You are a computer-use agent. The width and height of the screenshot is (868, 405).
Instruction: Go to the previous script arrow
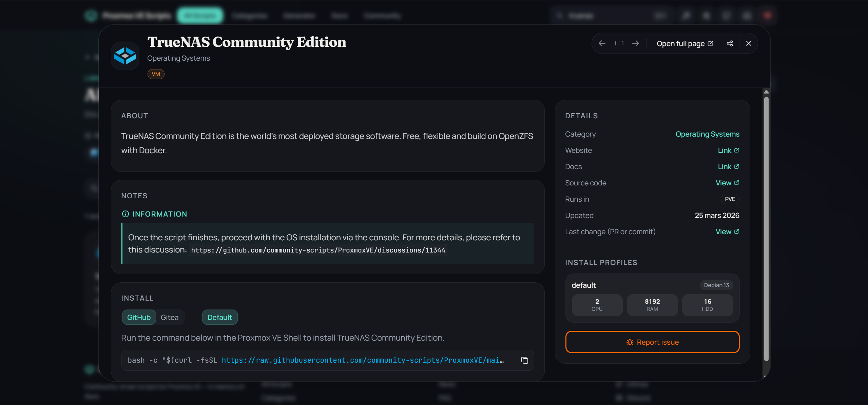tap(602, 43)
